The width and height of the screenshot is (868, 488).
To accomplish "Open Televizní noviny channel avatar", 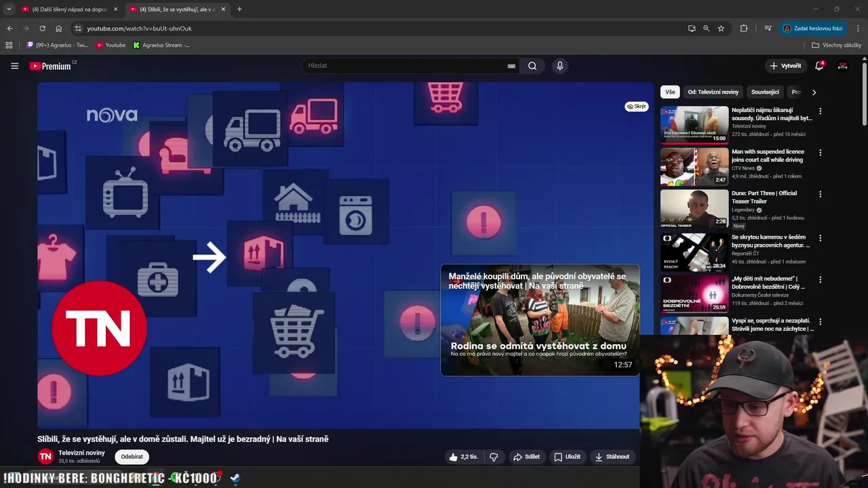I will click(45, 456).
